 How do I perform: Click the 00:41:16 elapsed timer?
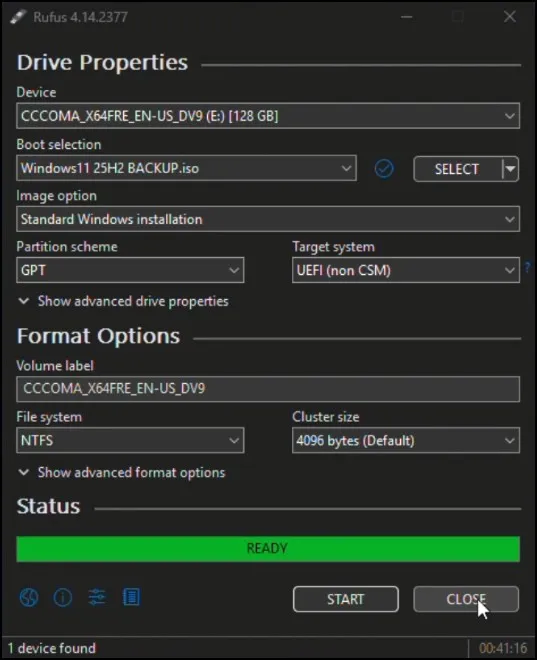tap(503, 648)
